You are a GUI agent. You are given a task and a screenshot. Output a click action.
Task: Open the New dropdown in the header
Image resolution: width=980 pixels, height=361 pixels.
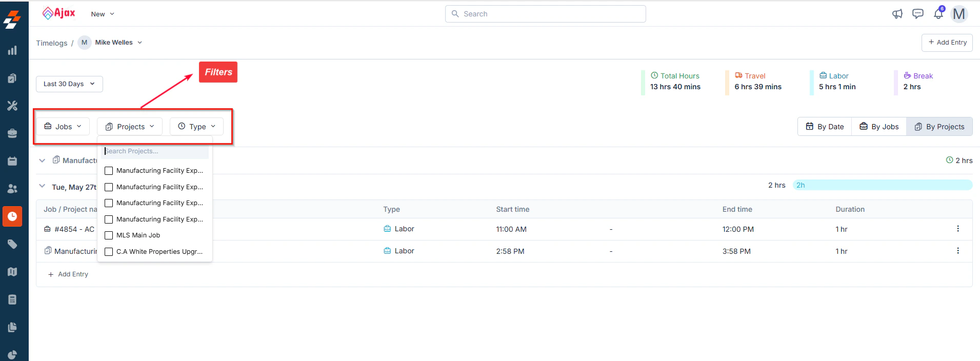click(103, 14)
